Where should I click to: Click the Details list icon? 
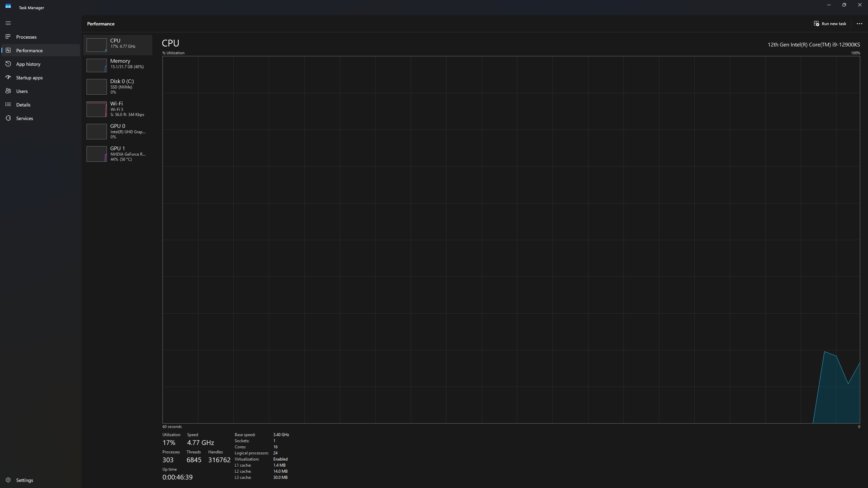8,104
